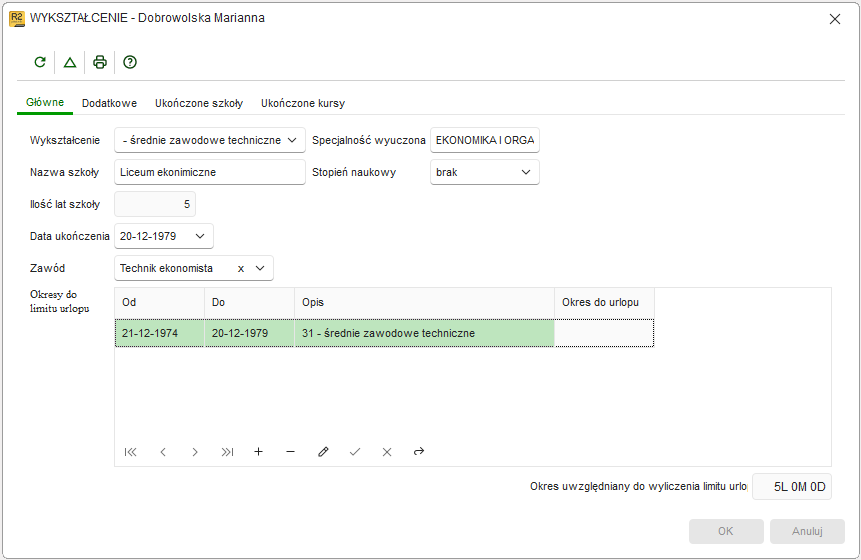Click Specjalność wyuczona input field
This screenshot has width=861, height=560.
click(485, 140)
